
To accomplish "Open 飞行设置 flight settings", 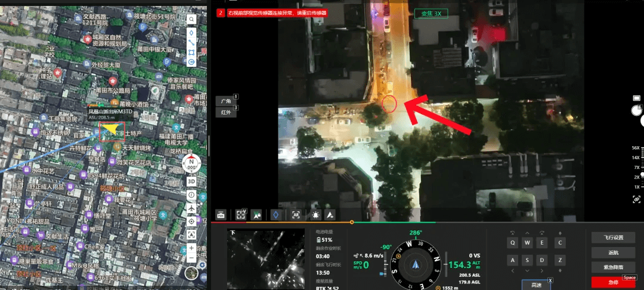I will click(x=613, y=237).
